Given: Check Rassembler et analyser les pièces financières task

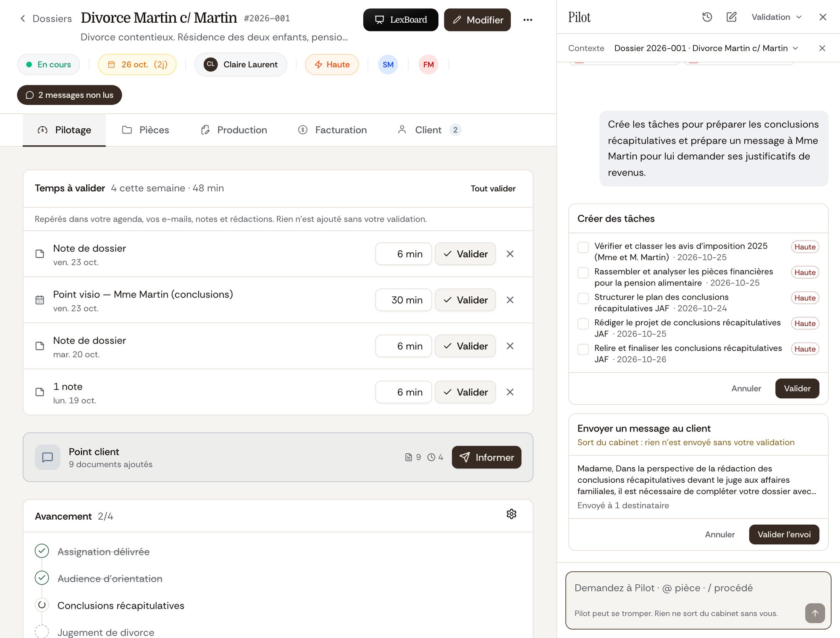Looking at the screenshot, I should [x=583, y=273].
